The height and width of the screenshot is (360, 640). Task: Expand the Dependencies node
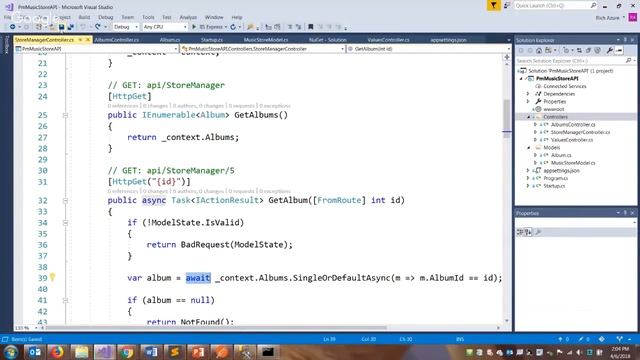pyautogui.click(x=528, y=94)
